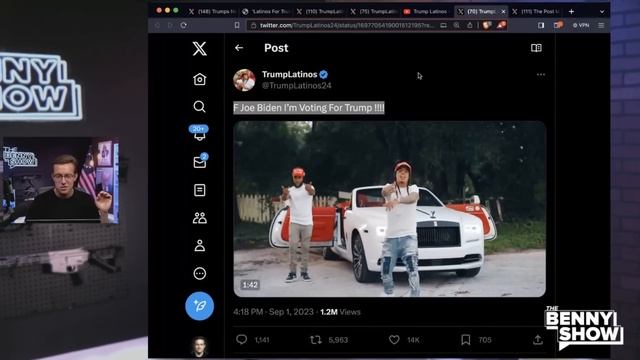Open the browser hamburger menu
640x360 pixels.
(x=601, y=25)
